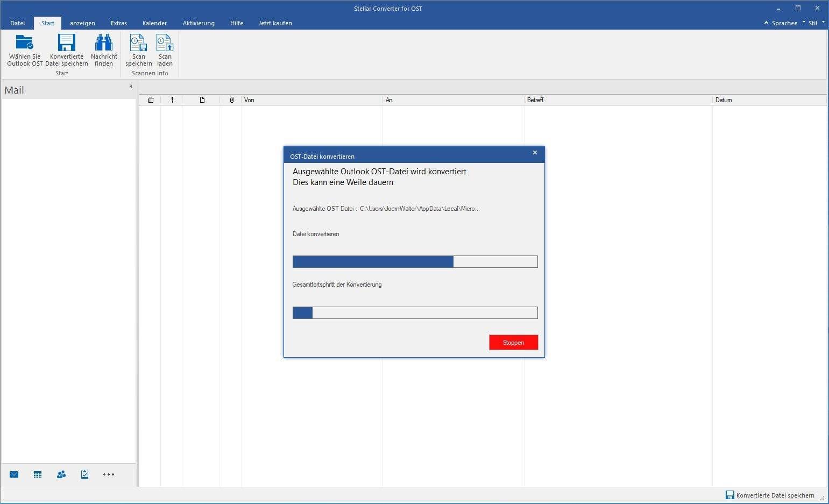Image resolution: width=829 pixels, height=504 pixels.
Task: Open the Datei menu
Action: click(17, 23)
